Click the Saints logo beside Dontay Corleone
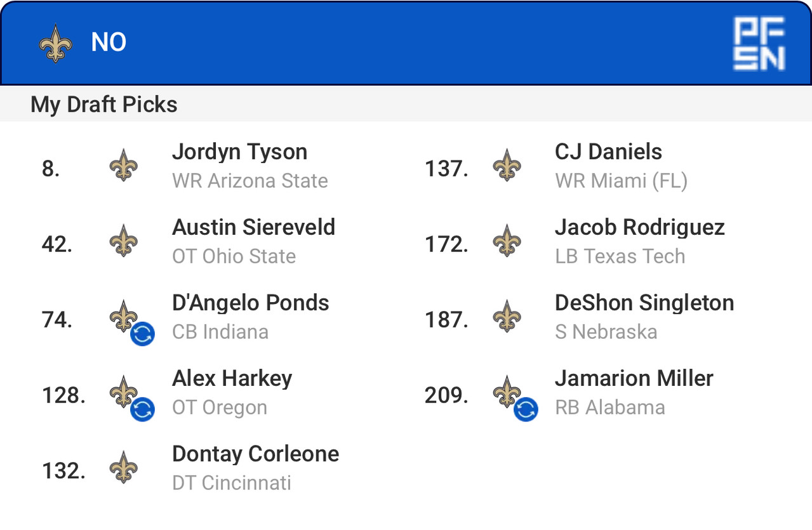Screen dimensions: 812x530 click(x=124, y=468)
